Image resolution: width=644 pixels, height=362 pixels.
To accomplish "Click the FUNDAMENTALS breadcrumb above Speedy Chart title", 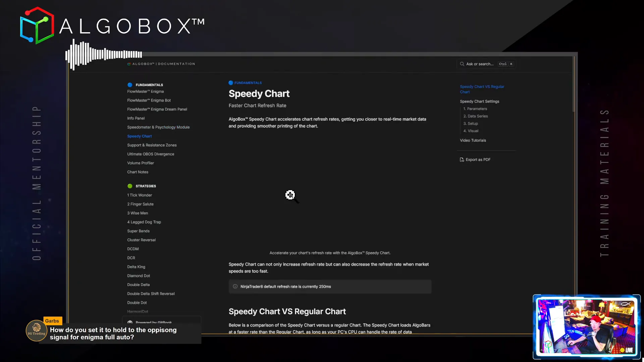I will click(248, 83).
